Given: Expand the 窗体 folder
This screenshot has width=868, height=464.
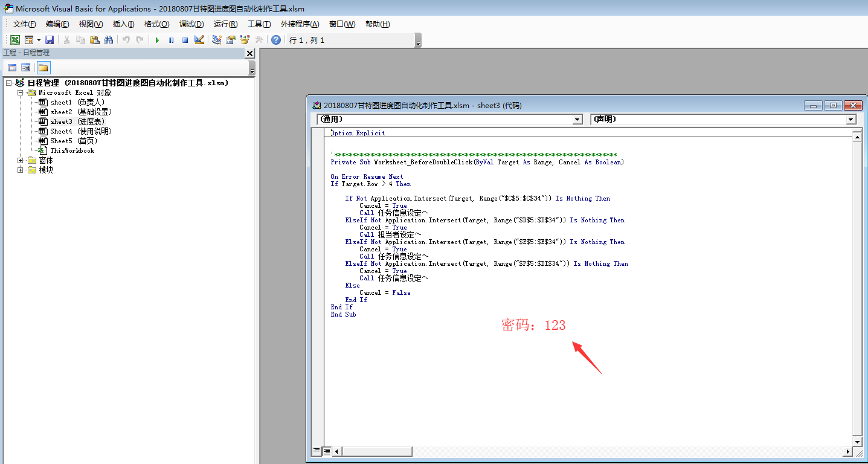Looking at the screenshot, I should (21, 160).
